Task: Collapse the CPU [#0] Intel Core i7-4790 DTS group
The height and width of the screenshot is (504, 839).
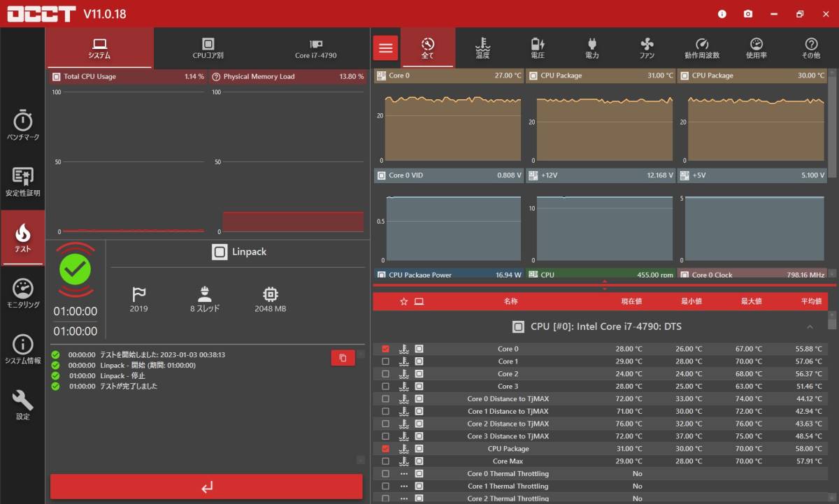Action: [810, 327]
